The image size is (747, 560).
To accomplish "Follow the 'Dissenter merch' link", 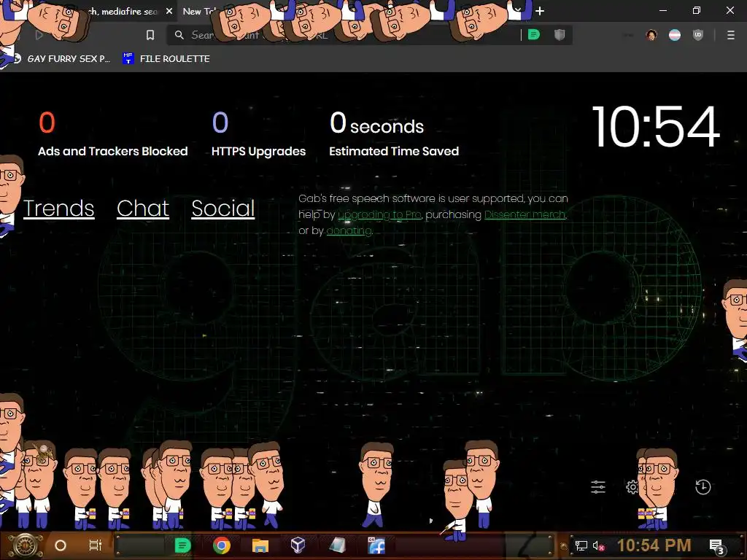I will click(525, 215).
